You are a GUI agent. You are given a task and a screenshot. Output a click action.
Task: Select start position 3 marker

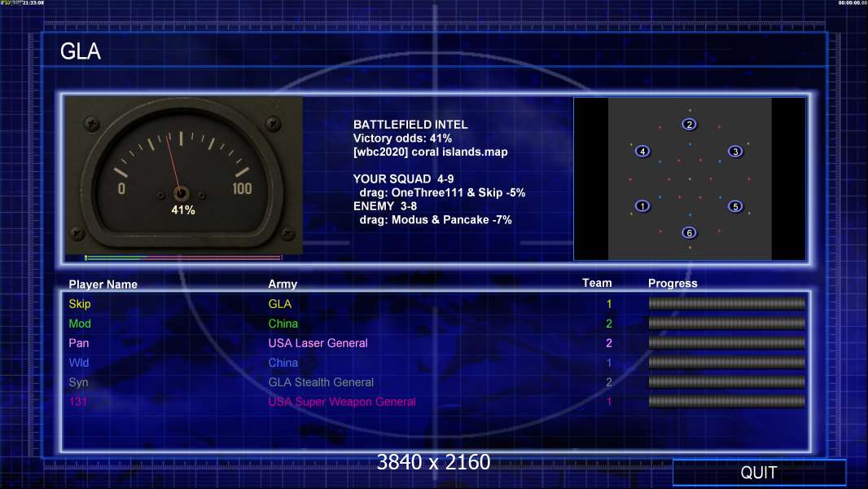pyautogui.click(x=735, y=152)
